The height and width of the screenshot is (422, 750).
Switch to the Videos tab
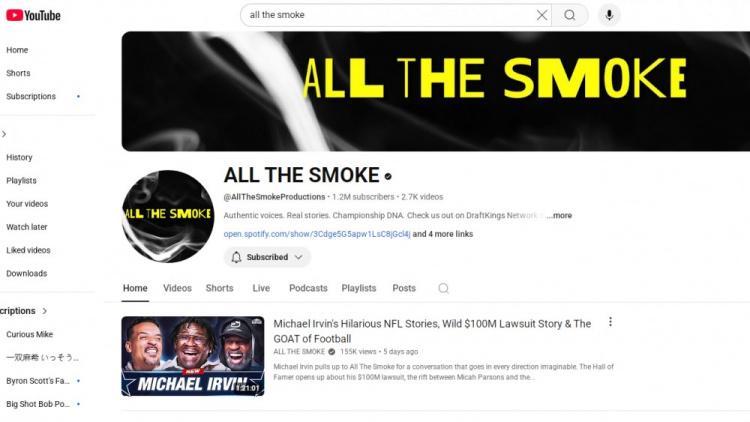click(177, 288)
